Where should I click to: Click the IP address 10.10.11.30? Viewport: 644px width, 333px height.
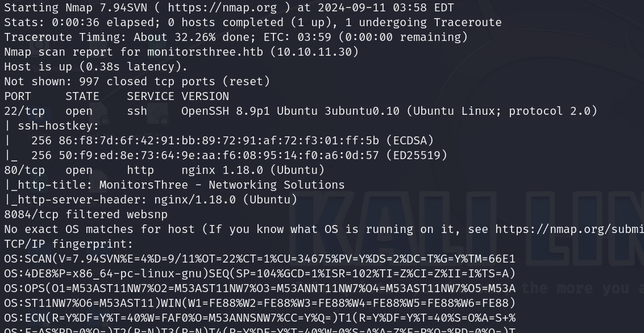point(314,52)
